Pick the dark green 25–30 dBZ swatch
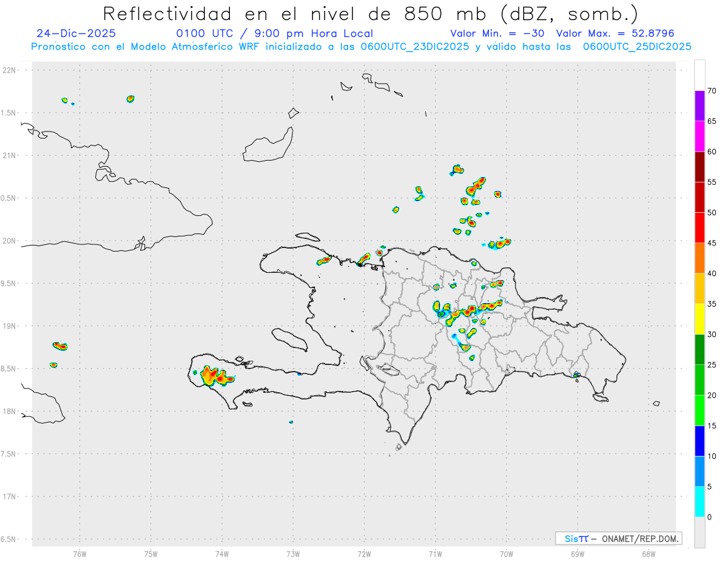Screen dimensions: 728x562 (x=699, y=350)
